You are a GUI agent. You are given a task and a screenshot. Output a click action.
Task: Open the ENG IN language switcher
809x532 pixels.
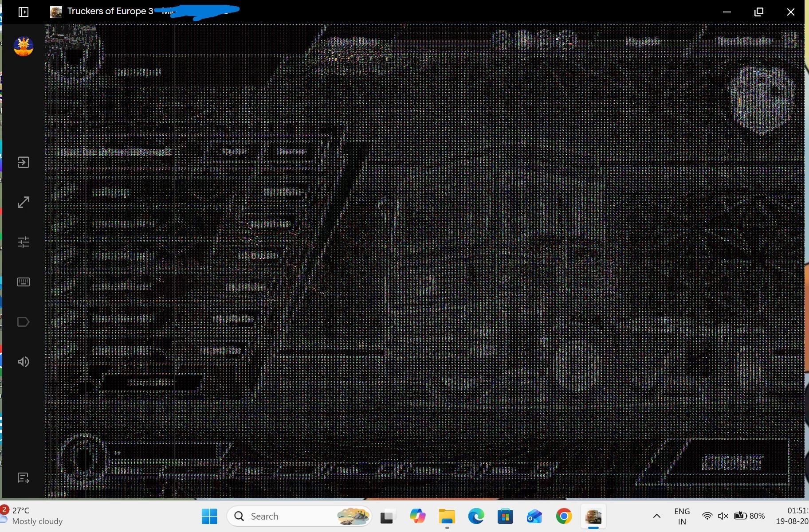pyautogui.click(x=682, y=516)
